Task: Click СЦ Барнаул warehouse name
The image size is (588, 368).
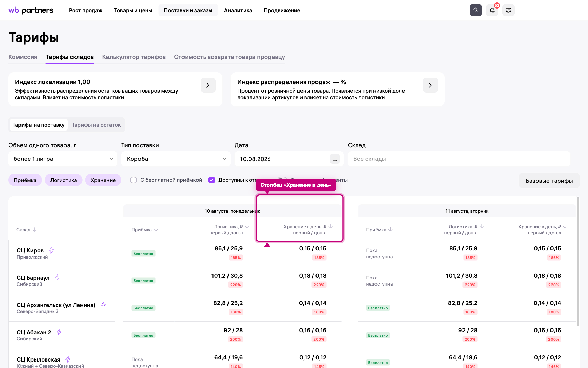Action: click(x=33, y=278)
